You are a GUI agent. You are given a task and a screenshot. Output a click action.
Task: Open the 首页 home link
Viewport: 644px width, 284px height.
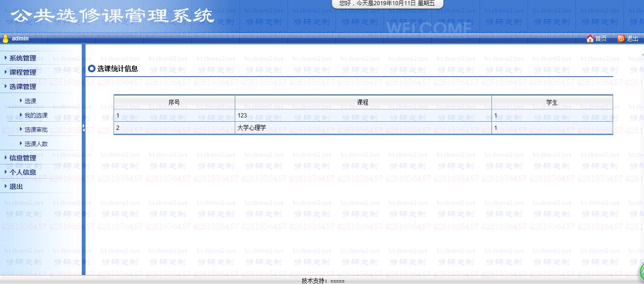pyautogui.click(x=601, y=39)
